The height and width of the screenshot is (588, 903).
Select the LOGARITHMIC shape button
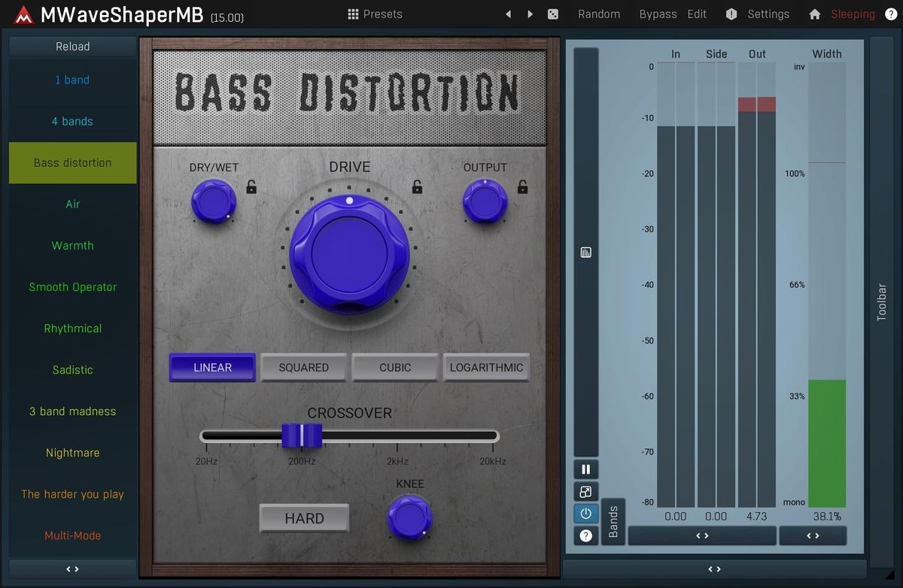click(486, 368)
